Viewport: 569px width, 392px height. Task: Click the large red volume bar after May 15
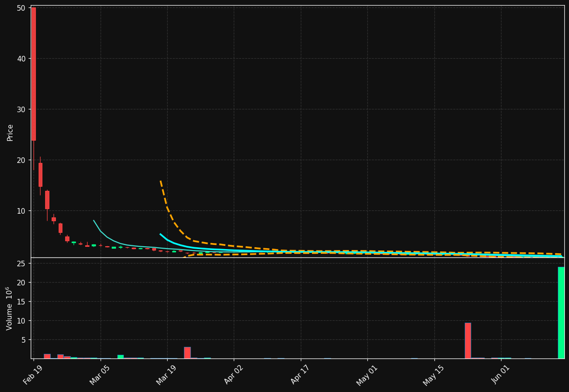click(x=467, y=340)
